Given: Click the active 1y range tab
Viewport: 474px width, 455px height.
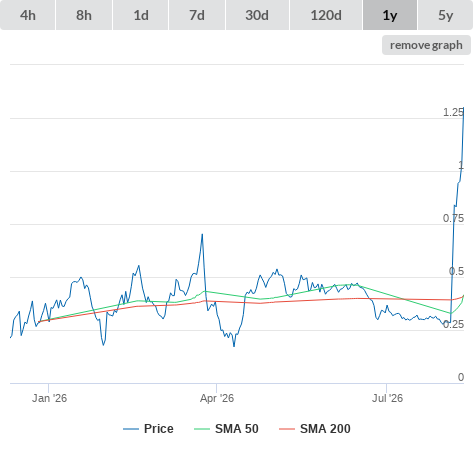Looking at the screenshot, I should [390, 15].
